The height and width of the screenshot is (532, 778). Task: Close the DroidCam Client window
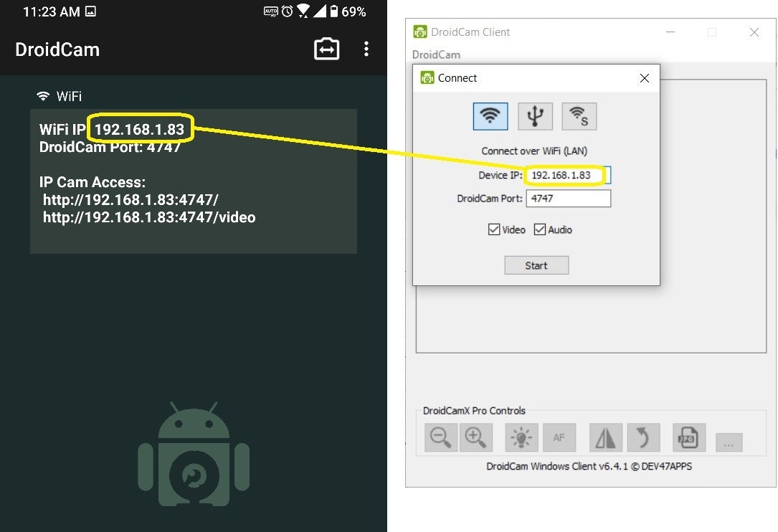click(x=754, y=32)
